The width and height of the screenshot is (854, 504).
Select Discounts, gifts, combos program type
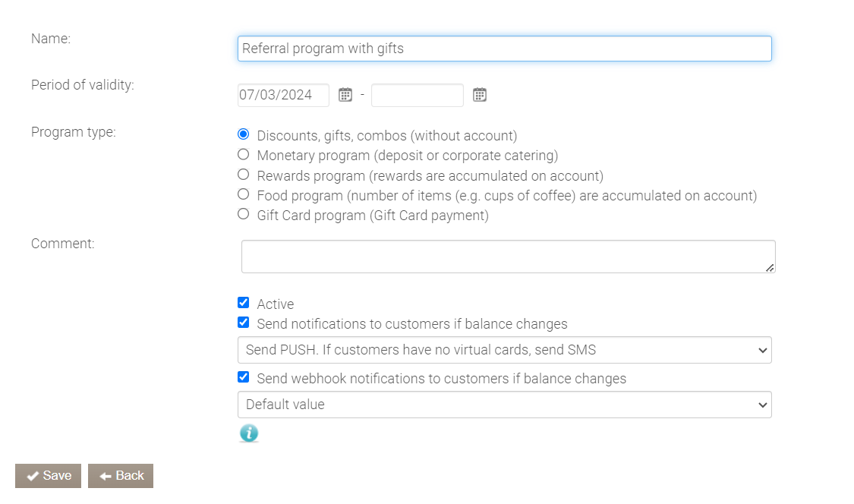coord(244,135)
